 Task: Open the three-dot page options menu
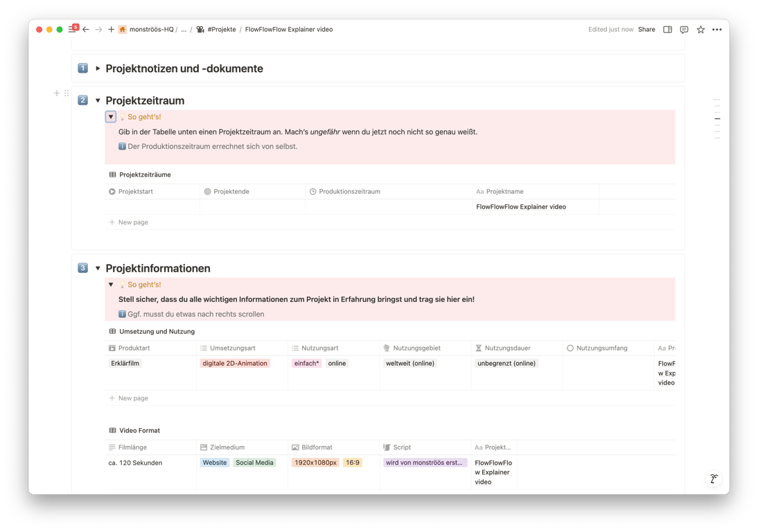(x=717, y=30)
